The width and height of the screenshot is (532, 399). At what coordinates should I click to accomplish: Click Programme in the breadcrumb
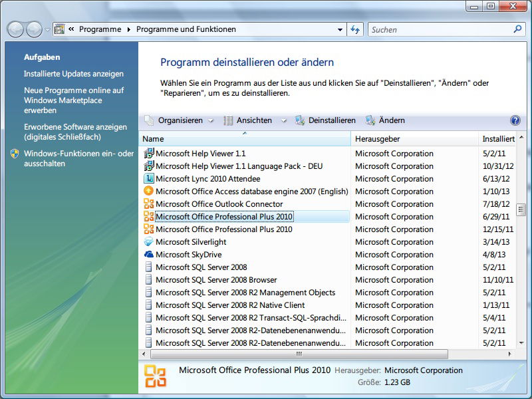tap(100, 29)
